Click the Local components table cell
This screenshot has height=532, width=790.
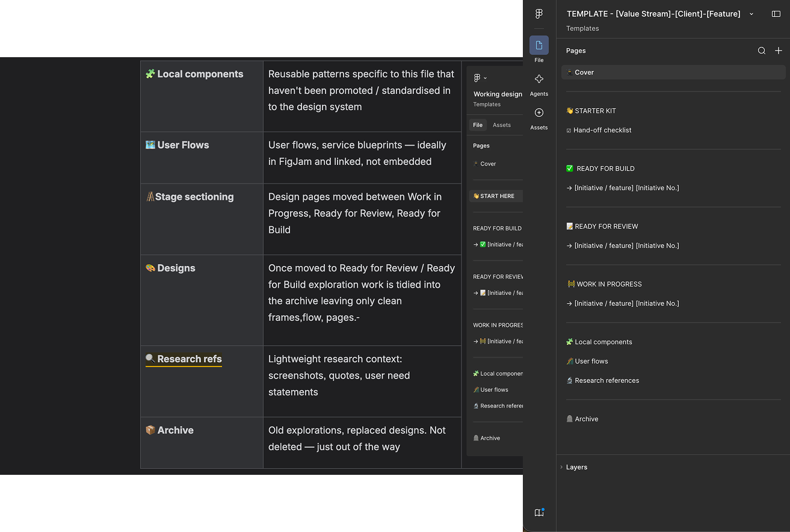click(x=202, y=96)
